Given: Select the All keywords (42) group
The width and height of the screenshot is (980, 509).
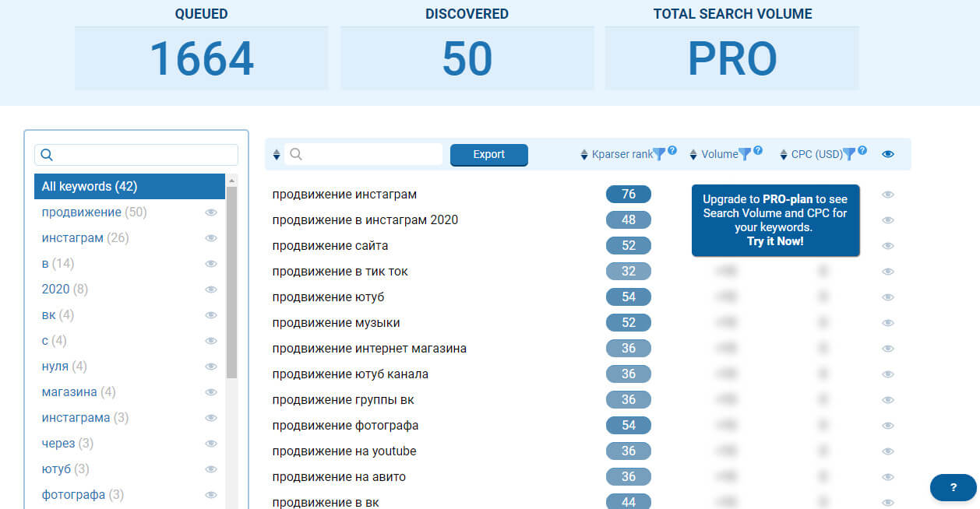Looking at the screenshot, I should coord(129,187).
